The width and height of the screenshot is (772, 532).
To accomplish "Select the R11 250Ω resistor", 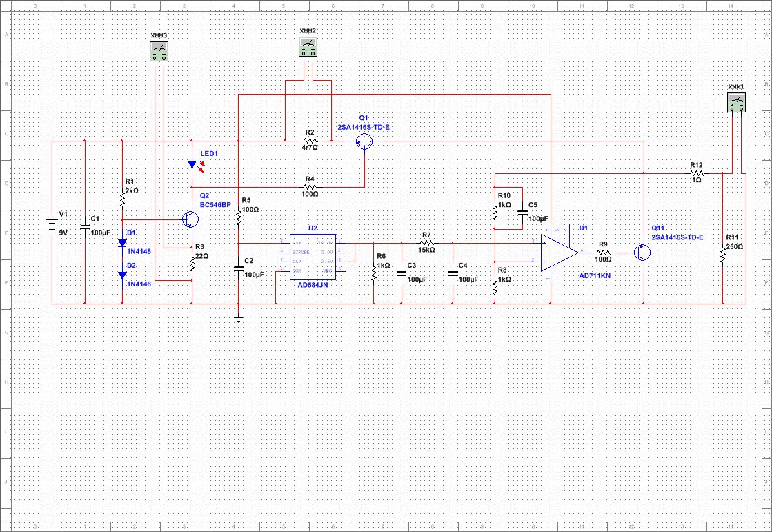I will (722, 255).
